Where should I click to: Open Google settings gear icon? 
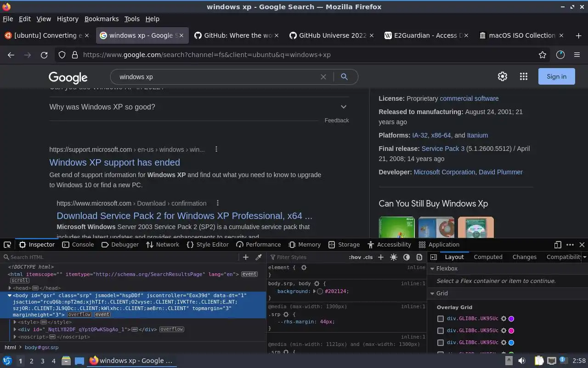(x=503, y=77)
